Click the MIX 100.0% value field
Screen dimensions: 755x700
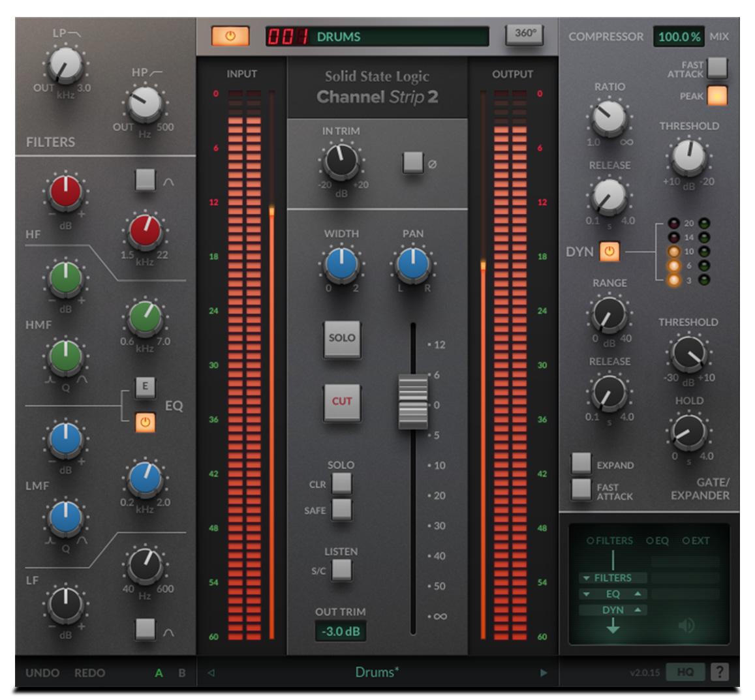click(679, 37)
